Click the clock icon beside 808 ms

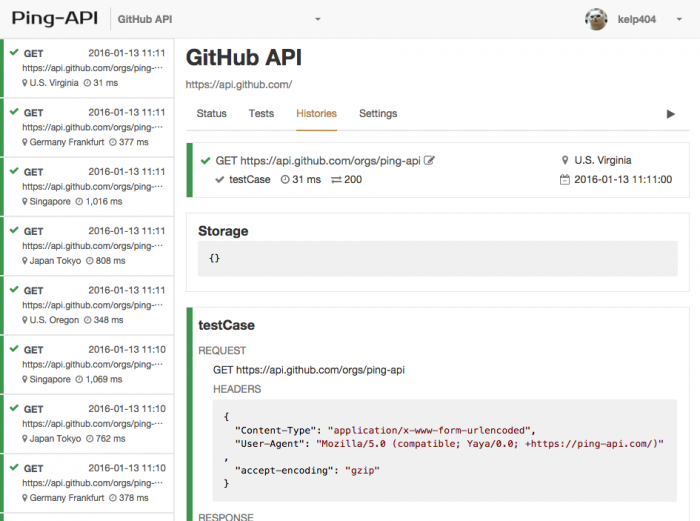pos(90,261)
